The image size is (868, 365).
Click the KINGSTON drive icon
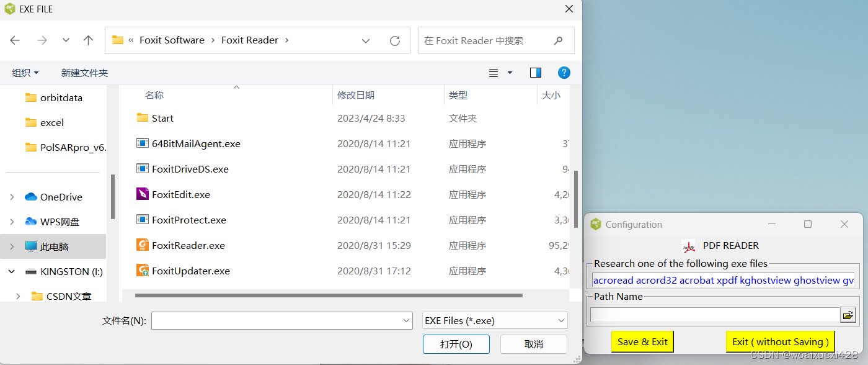(x=31, y=271)
